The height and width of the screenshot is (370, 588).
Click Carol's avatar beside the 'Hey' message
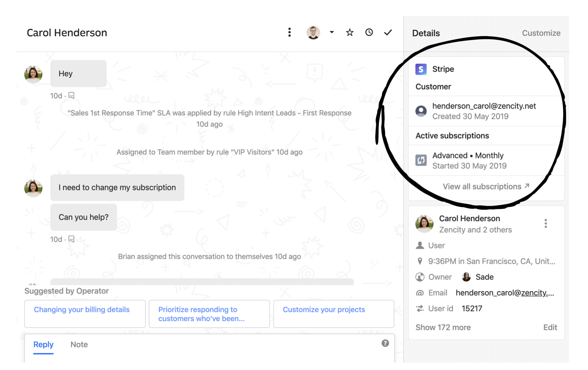pyautogui.click(x=33, y=74)
